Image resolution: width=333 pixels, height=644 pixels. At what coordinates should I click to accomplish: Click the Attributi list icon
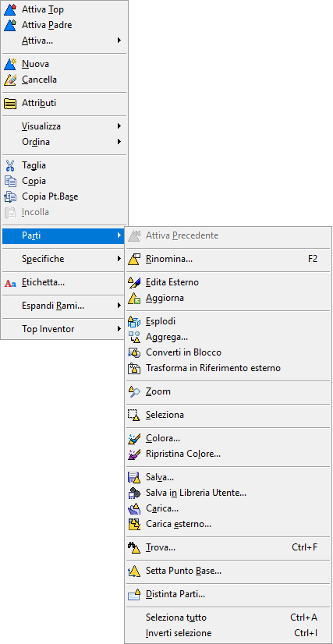(10, 103)
